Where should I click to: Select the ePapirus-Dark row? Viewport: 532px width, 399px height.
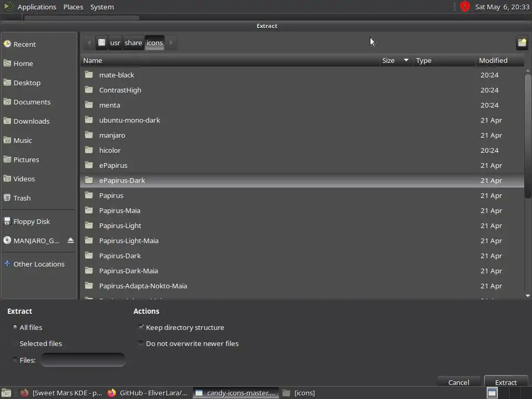302,180
